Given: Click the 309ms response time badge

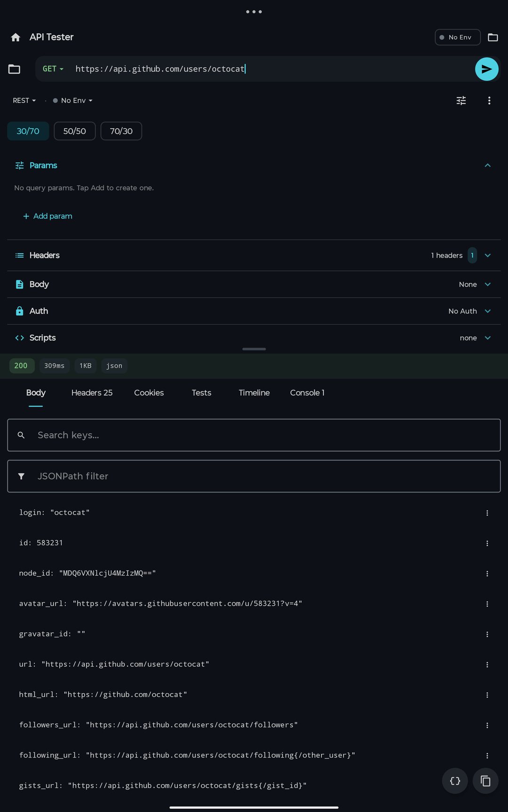Looking at the screenshot, I should [55, 366].
